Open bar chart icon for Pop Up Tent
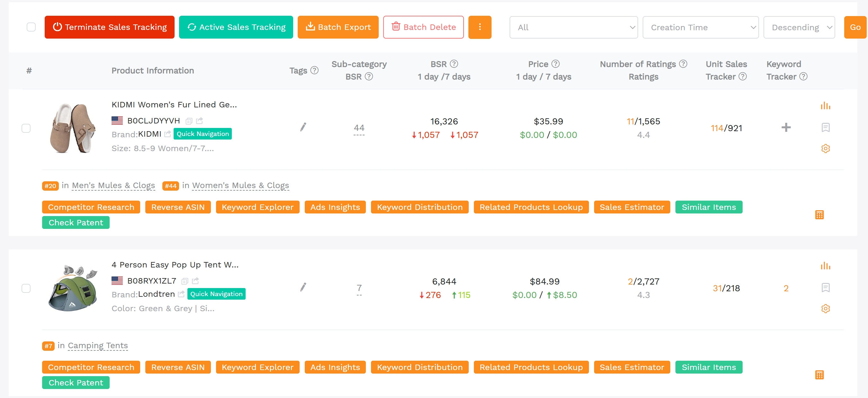This screenshot has height=398, width=868. [x=825, y=266]
